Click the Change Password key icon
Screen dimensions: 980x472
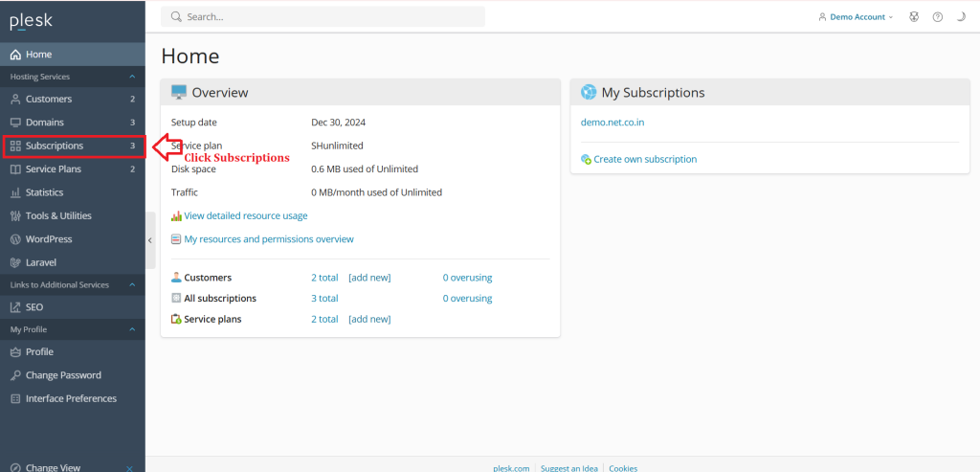point(15,375)
